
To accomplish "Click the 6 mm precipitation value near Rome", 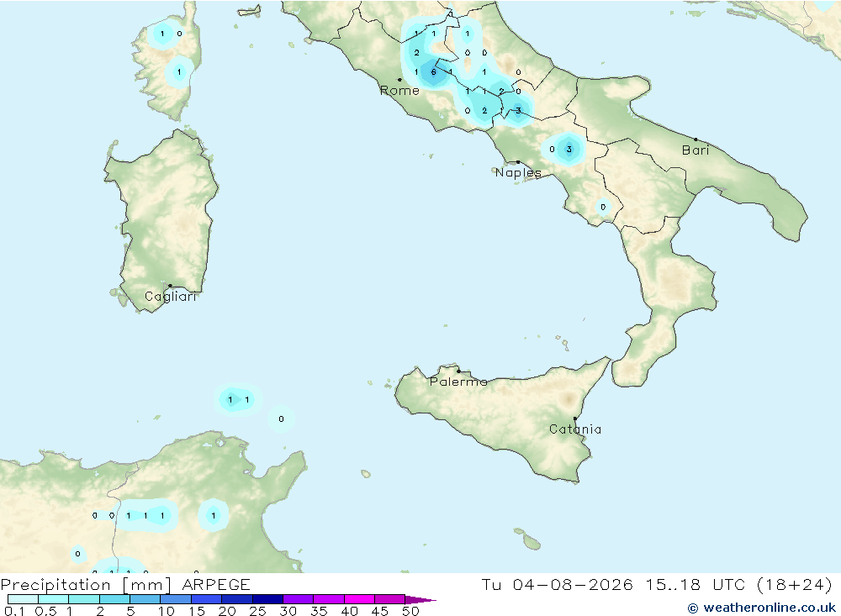I will [x=433, y=71].
